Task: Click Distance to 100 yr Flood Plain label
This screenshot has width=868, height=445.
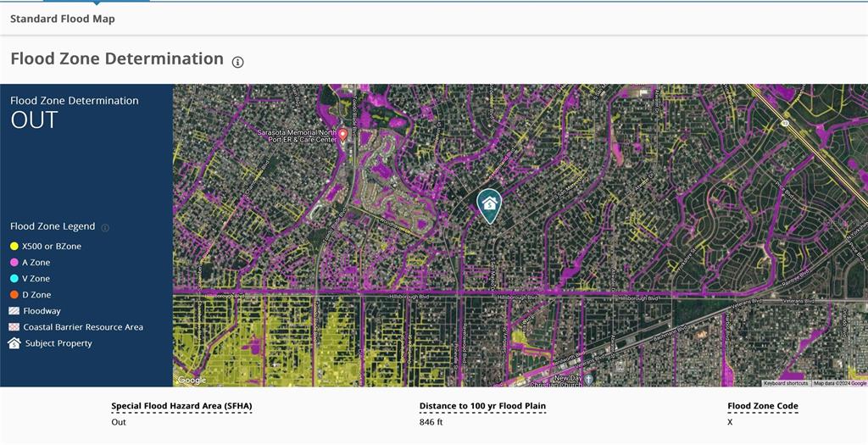Action: coord(482,406)
